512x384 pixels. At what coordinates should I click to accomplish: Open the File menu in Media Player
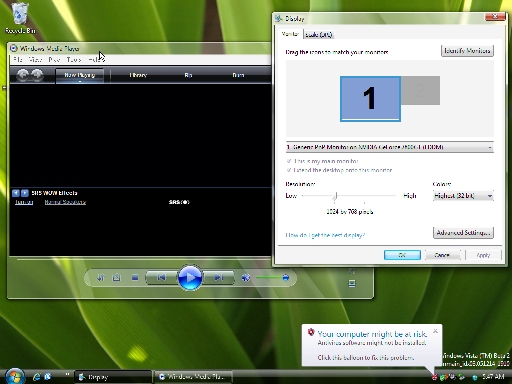click(x=18, y=60)
